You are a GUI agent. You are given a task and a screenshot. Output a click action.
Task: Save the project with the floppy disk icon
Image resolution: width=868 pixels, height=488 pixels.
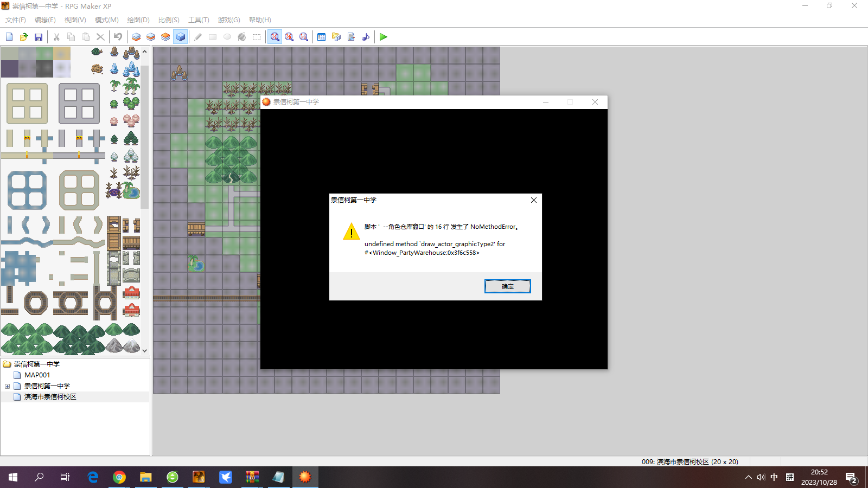click(39, 37)
